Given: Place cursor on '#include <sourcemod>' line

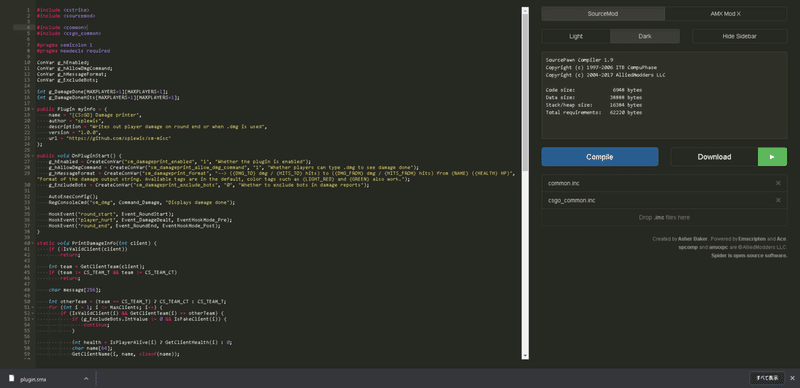Looking at the screenshot, I should pyautogui.click(x=65, y=16).
